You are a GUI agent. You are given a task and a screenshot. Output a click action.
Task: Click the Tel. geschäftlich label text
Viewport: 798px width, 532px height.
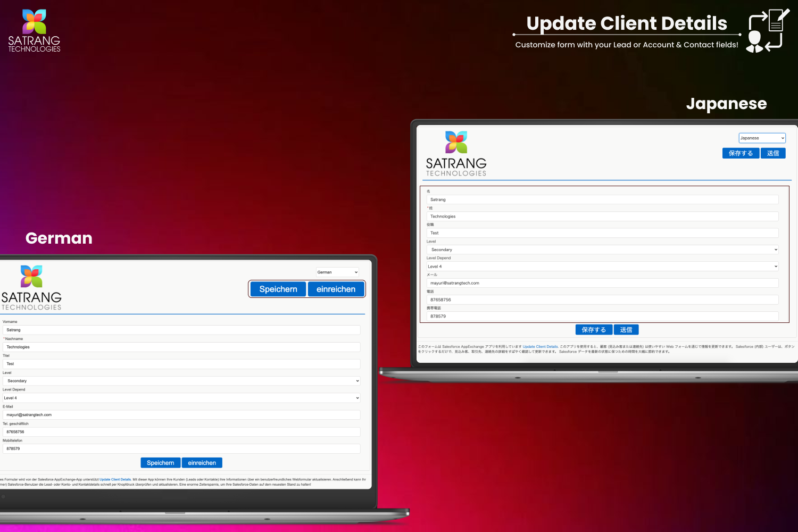click(x=15, y=424)
